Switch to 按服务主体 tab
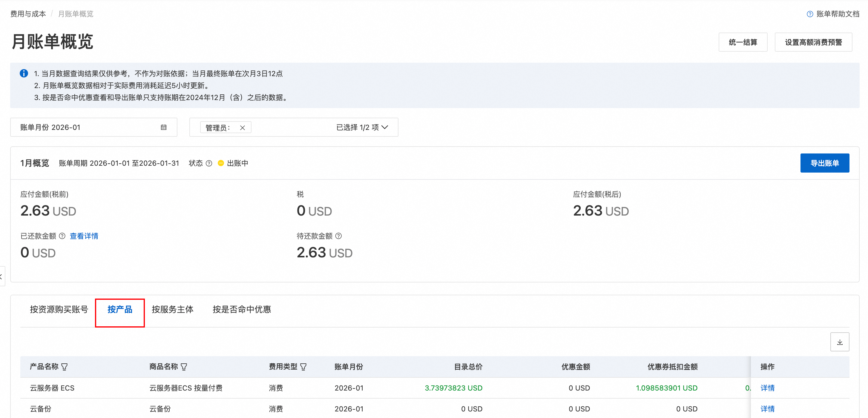The image size is (868, 418). (x=173, y=309)
